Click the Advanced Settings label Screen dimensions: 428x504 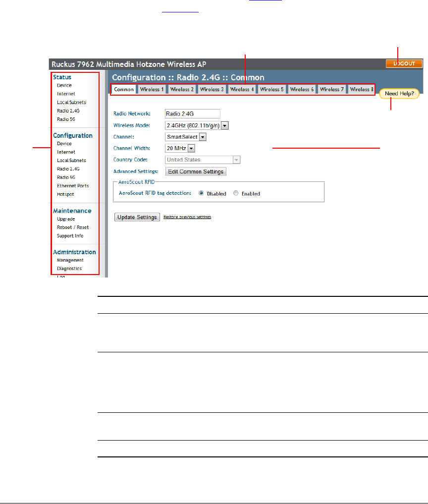136,171
